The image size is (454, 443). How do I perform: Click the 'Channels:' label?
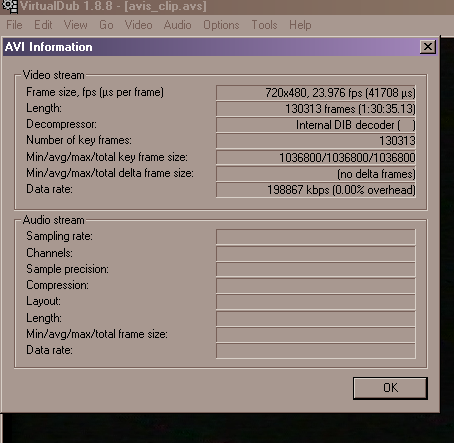[x=49, y=253]
